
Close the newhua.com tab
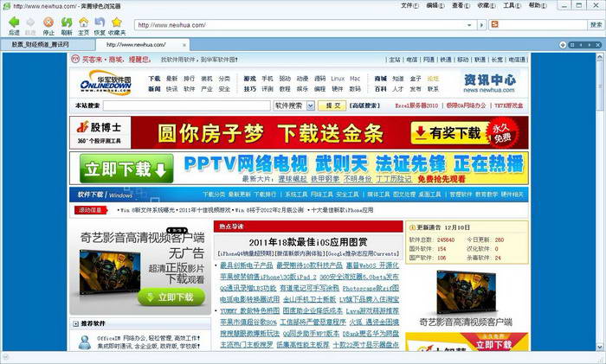pos(184,45)
